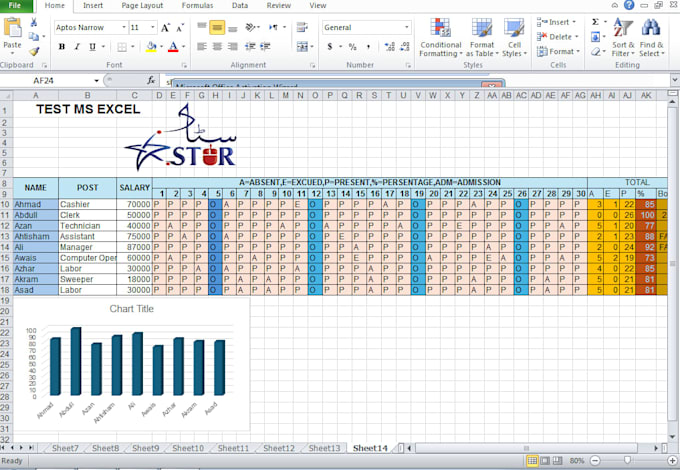This screenshot has width=680, height=470.
Task: Apply the yellow fill color
Action: [x=151, y=47]
